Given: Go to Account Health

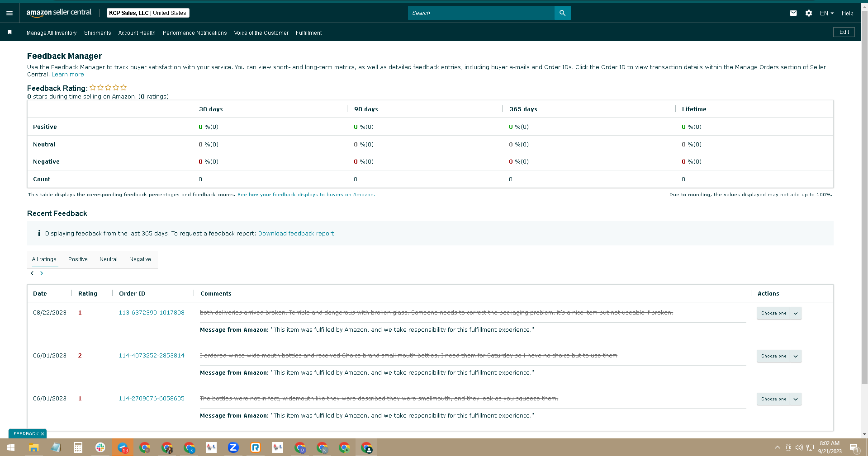Looking at the screenshot, I should pos(137,33).
